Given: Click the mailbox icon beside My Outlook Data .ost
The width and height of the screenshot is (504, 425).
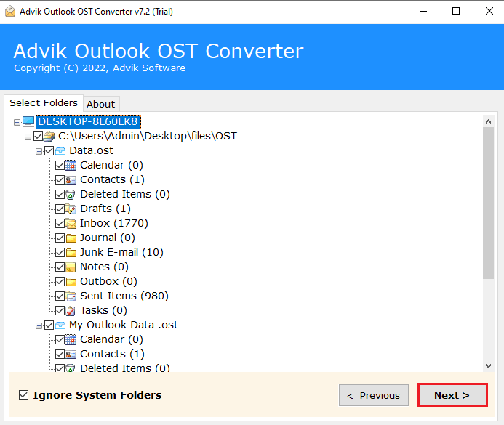Looking at the screenshot, I should tap(60, 325).
